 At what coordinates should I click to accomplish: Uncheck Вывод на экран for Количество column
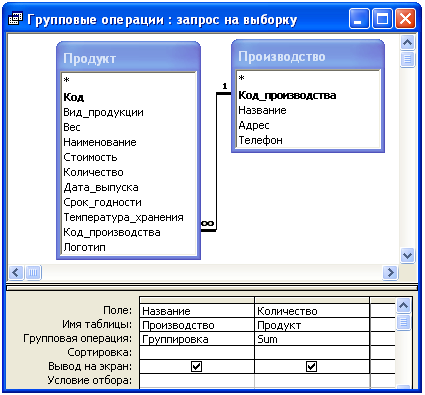pyautogui.click(x=311, y=367)
